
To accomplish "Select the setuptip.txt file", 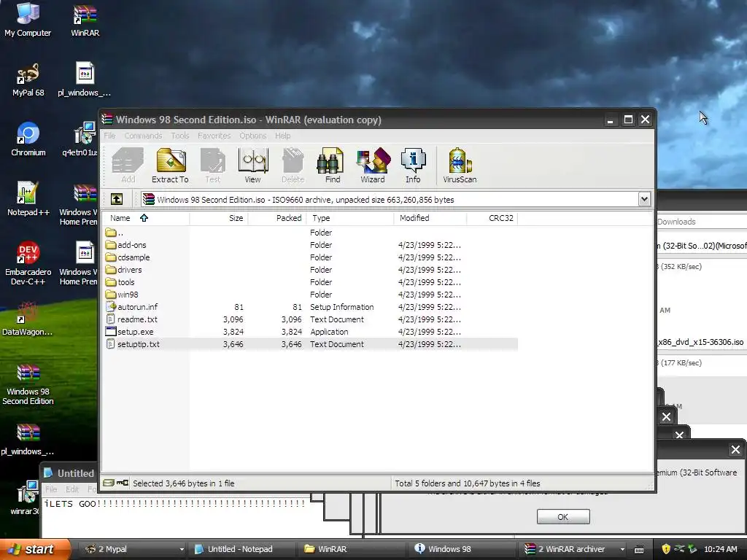I will coord(133,344).
